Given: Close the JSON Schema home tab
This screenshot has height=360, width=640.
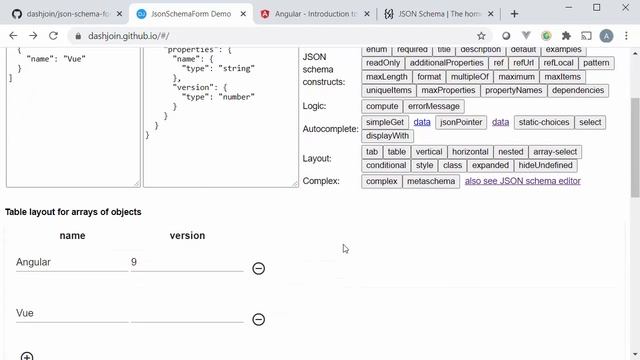Looking at the screenshot, I should pyautogui.click(x=491, y=14).
